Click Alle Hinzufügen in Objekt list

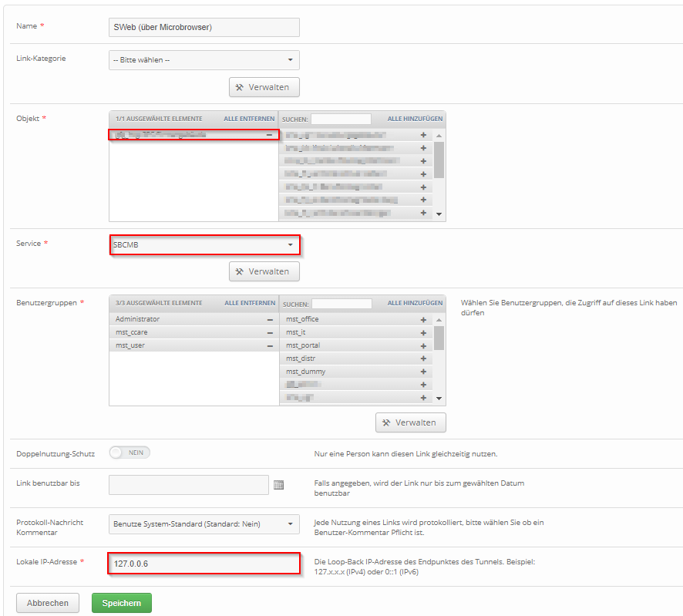415,119
